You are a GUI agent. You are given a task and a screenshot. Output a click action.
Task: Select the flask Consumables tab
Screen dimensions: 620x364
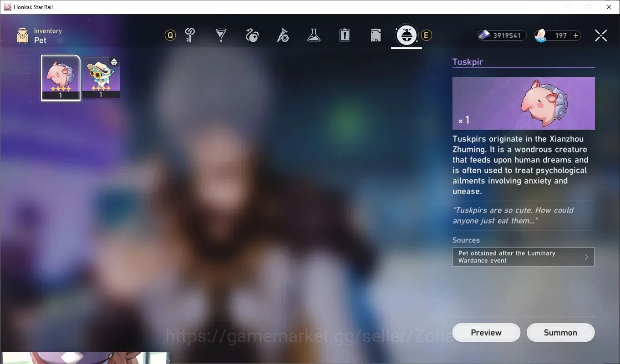point(314,35)
